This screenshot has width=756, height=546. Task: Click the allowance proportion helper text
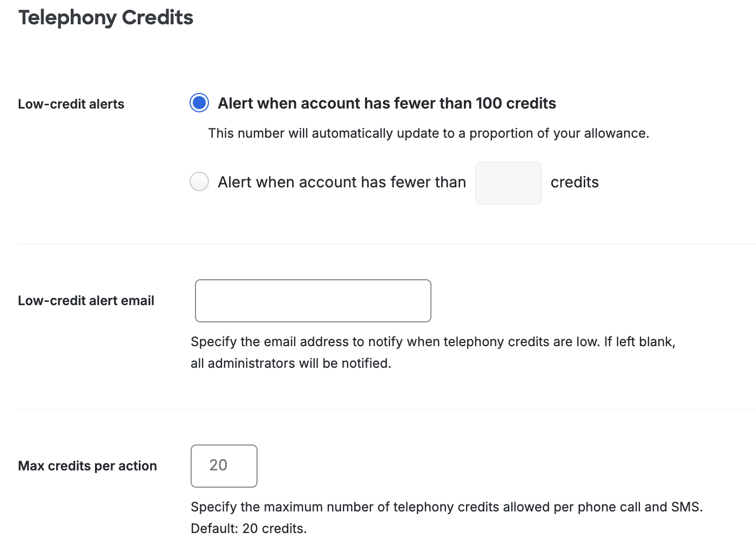pyautogui.click(x=429, y=133)
